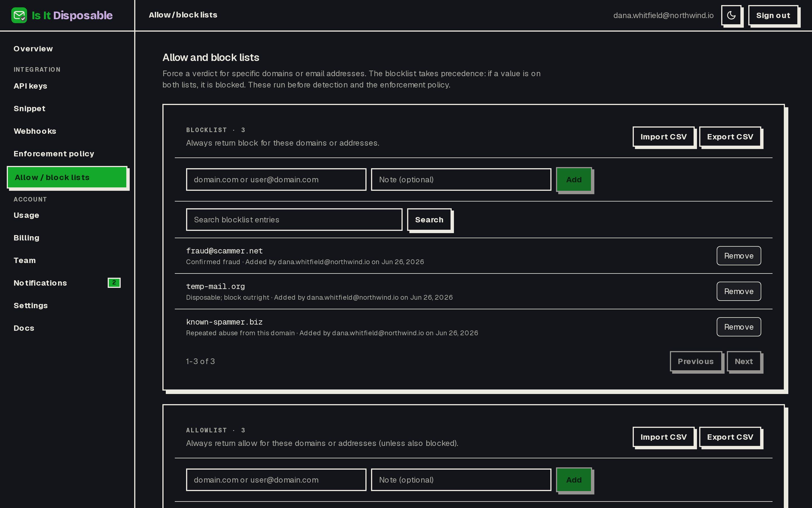
Task: Click Add for the allowlist entry
Action: pyautogui.click(x=574, y=480)
